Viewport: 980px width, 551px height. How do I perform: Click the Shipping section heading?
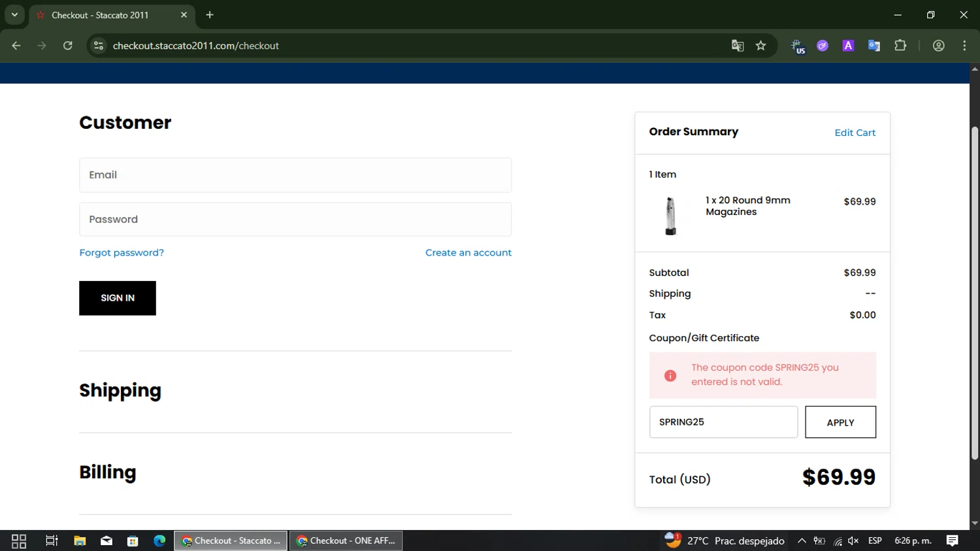120,391
